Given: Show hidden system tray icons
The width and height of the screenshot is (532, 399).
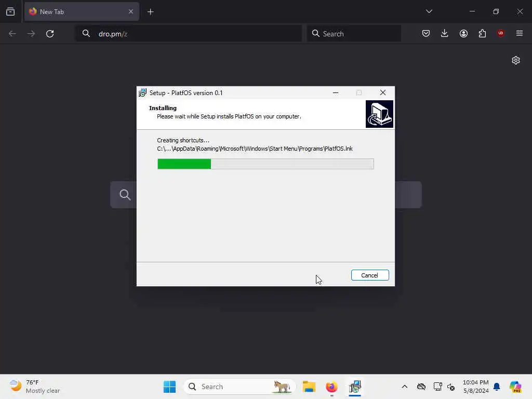Looking at the screenshot, I should click(x=404, y=387).
